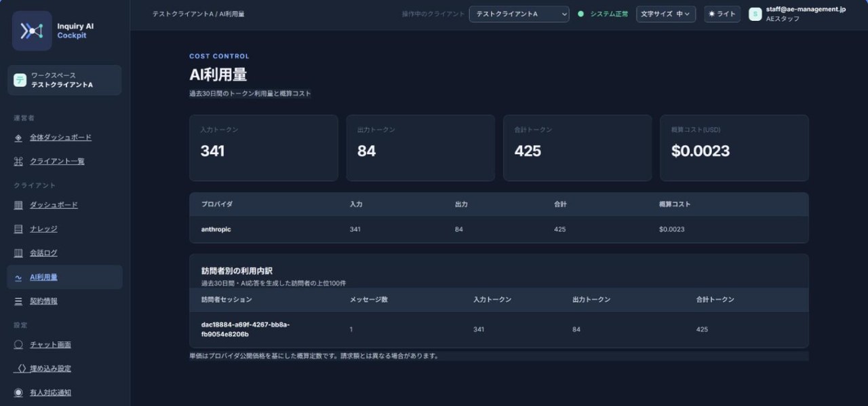Viewport: 868px width, 406px height.
Task: Click the green system status dot
Action: pyautogui.click(x=580, y=14)
